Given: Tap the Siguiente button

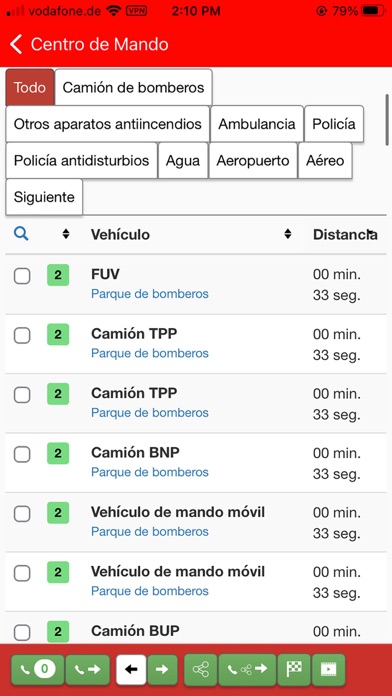Looking at the screenshot, I should point(44,197).
